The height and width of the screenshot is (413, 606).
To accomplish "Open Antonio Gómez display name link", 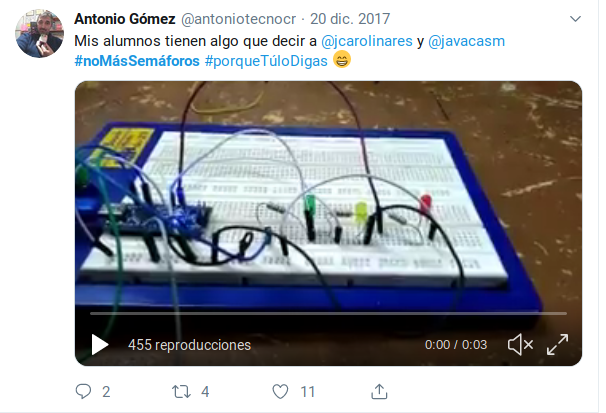I will pos(125,19).
